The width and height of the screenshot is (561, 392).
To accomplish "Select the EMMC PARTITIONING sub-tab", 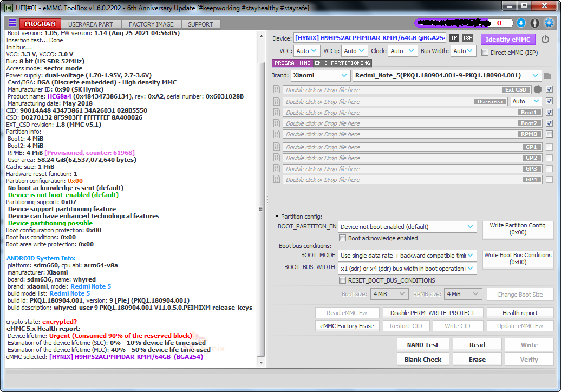I will coord(342,63).
